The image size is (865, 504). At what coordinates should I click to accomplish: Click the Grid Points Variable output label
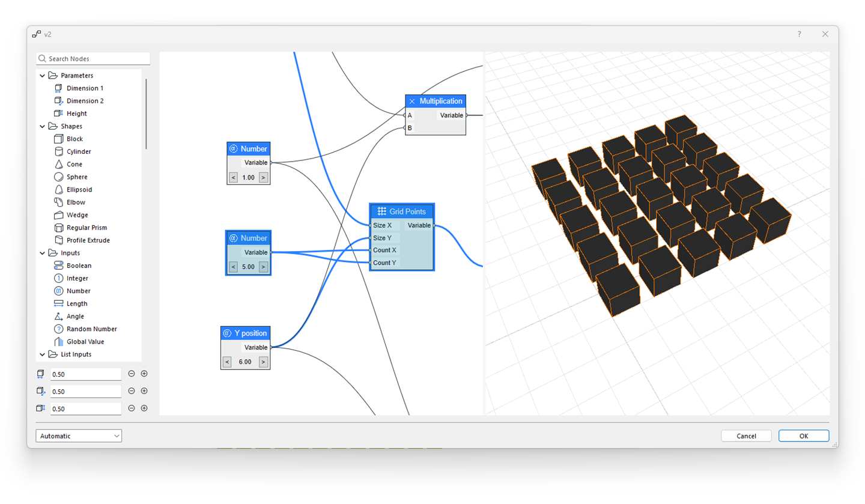coord(419,225)
